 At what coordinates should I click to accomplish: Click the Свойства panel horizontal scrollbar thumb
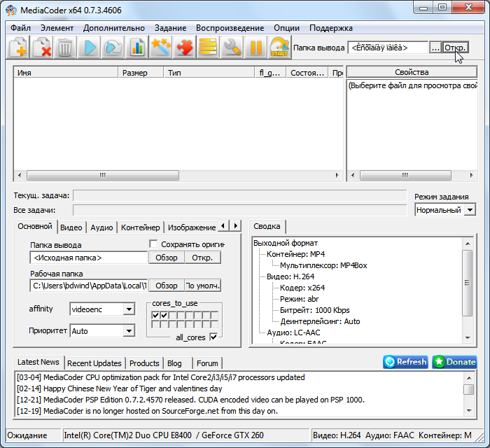tap(405, 175)
